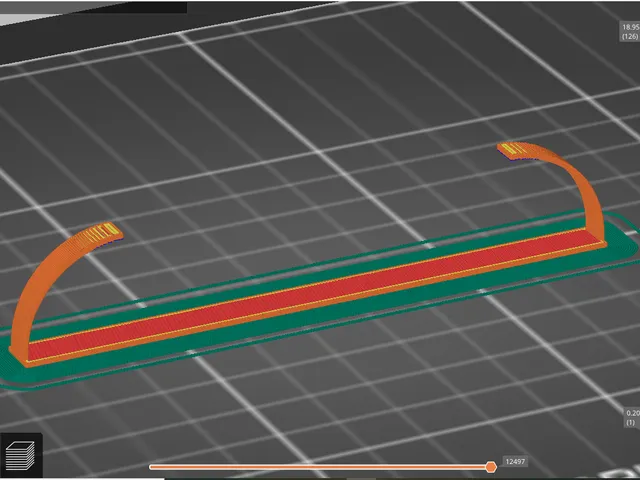Click the layers view icon
Viewport: 640px width, 480px height.
pos(20,455)
